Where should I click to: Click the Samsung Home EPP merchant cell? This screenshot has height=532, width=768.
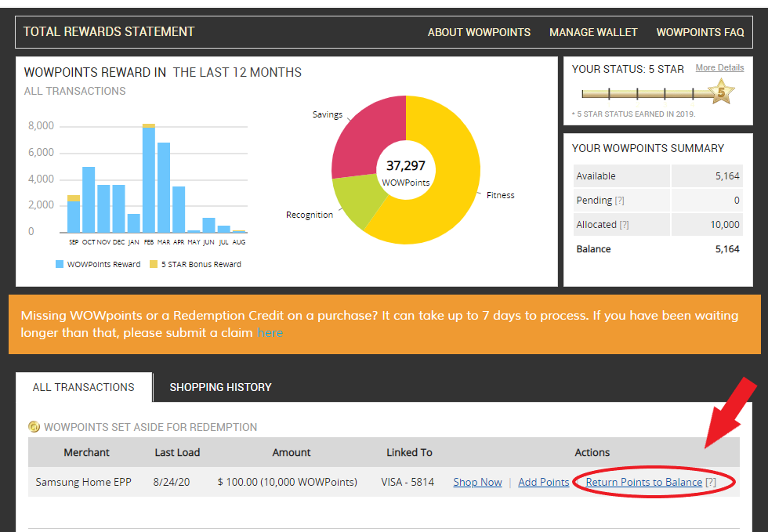(83, 482)
